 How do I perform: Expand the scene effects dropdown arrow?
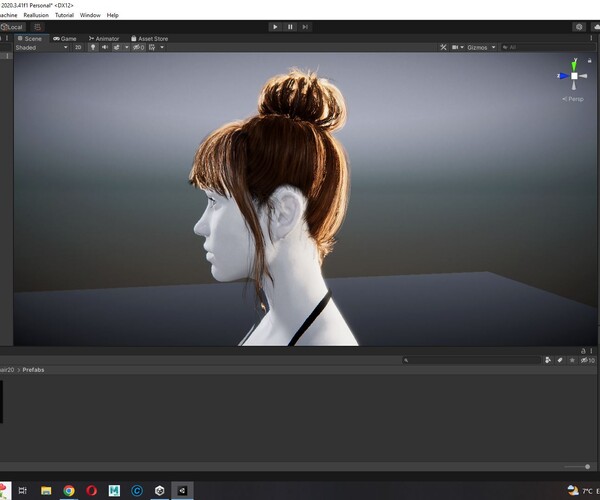coord(127,47)
